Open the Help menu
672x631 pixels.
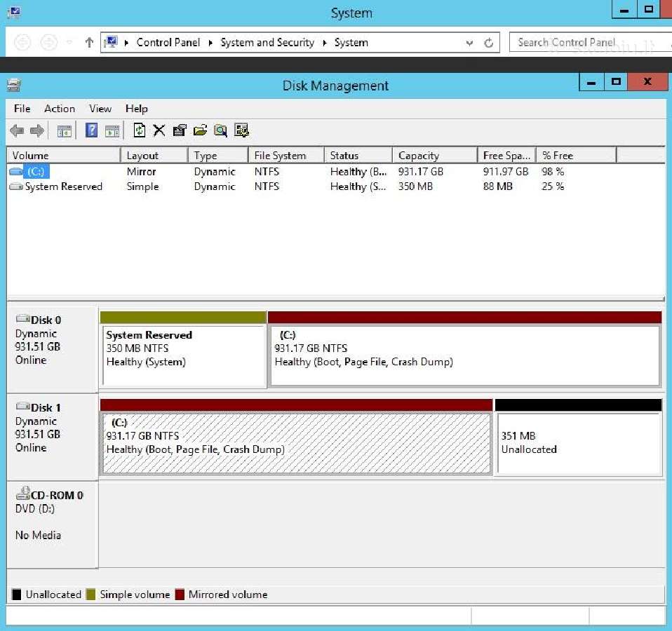137,109
